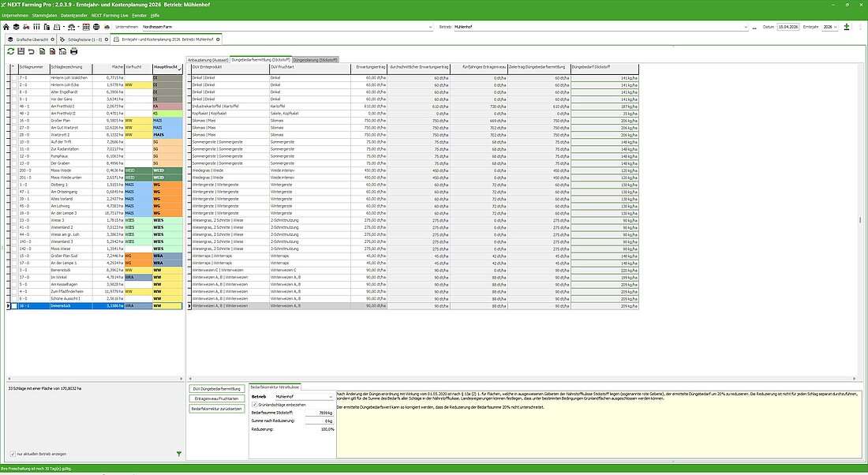This screenshot has height=475, width=868.
Task: Toggle 'Grünlandschläge einbeziehen' checkbox
Action: [x=254, y=404]
